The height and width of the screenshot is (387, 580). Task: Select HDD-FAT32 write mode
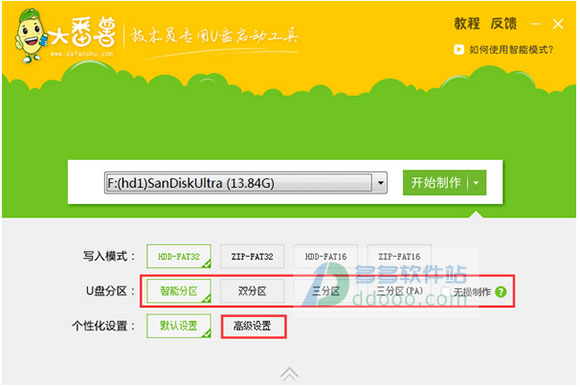pyautogui.click(x=179, y=256)
